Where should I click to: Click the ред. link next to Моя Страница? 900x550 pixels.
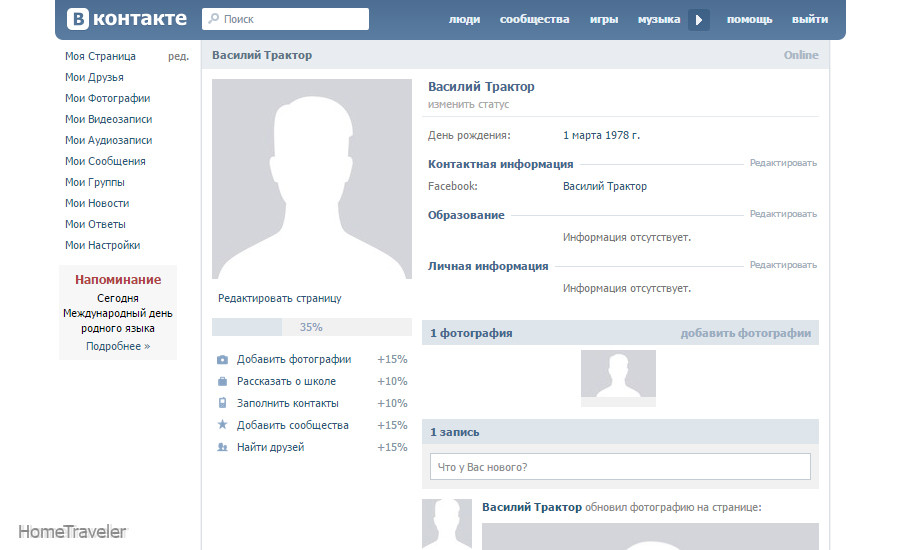[x=178, y=56]
